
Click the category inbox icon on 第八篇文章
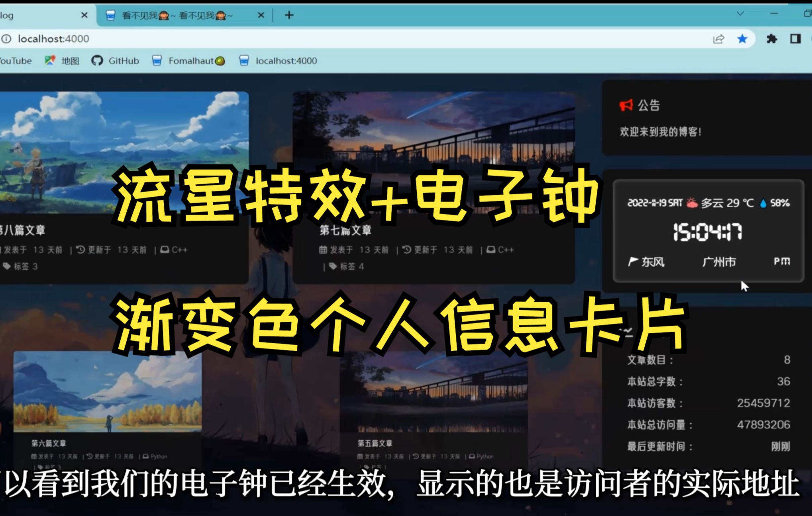[165, 250]
